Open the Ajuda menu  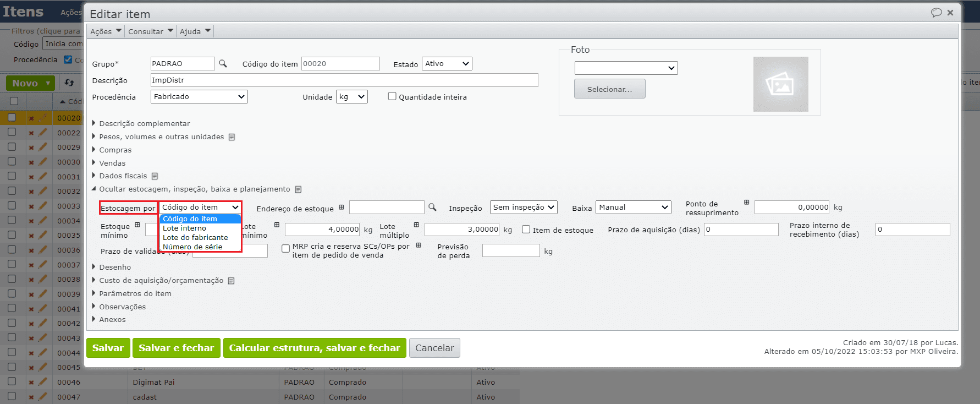click(x=195, y=31)
